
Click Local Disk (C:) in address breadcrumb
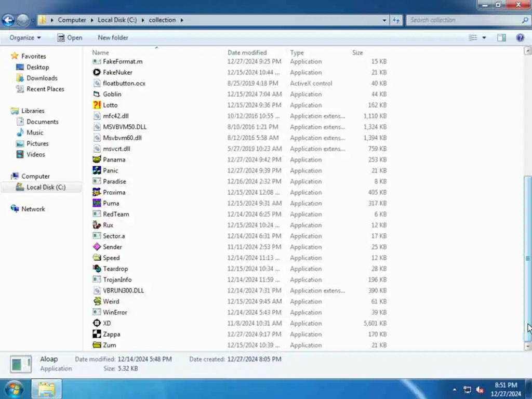click(117, 20)
